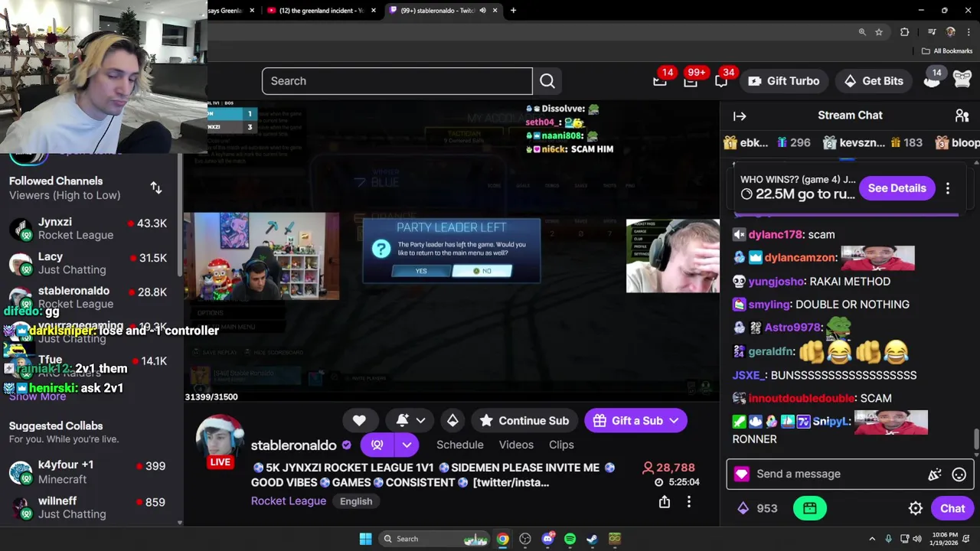Collapse the stream chat panel

740,116
